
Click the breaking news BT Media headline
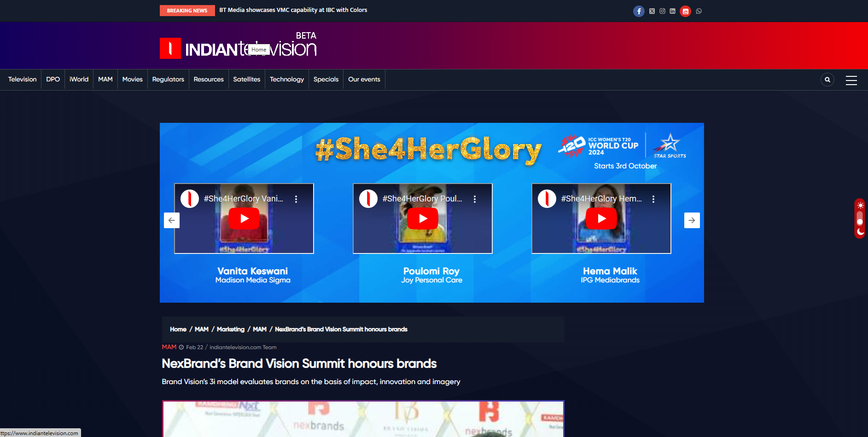(293, 10)
